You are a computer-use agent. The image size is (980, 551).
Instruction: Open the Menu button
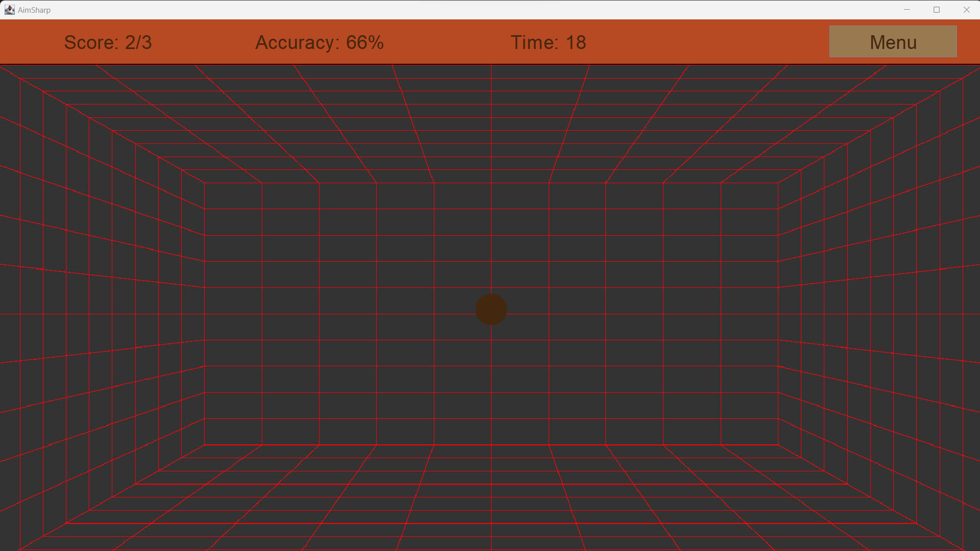pyautogui.click(x=893, y=42)
